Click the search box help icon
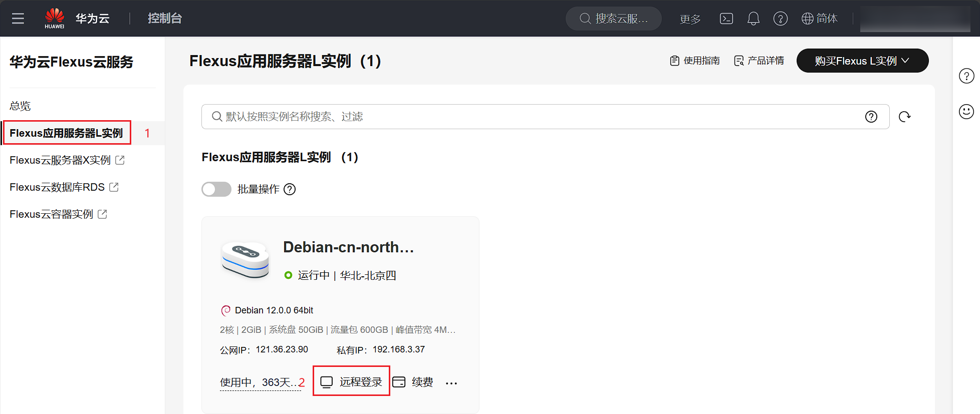 coord(871,117)
